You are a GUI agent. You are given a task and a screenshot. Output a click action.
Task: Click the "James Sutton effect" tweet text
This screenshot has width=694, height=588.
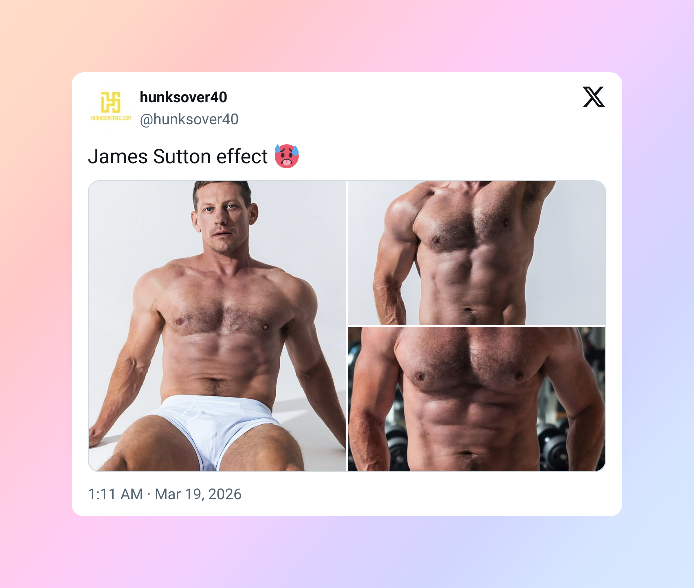tap(177, 156)
